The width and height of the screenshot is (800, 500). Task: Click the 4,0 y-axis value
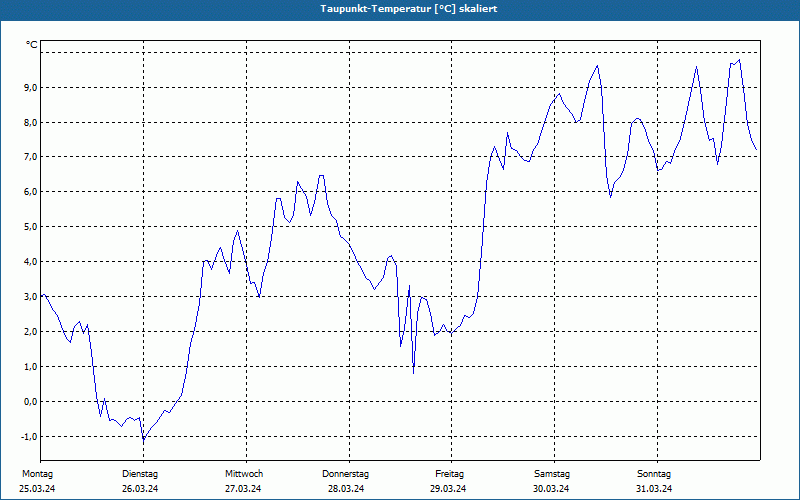pyautogui.click(x=31, y=262)
